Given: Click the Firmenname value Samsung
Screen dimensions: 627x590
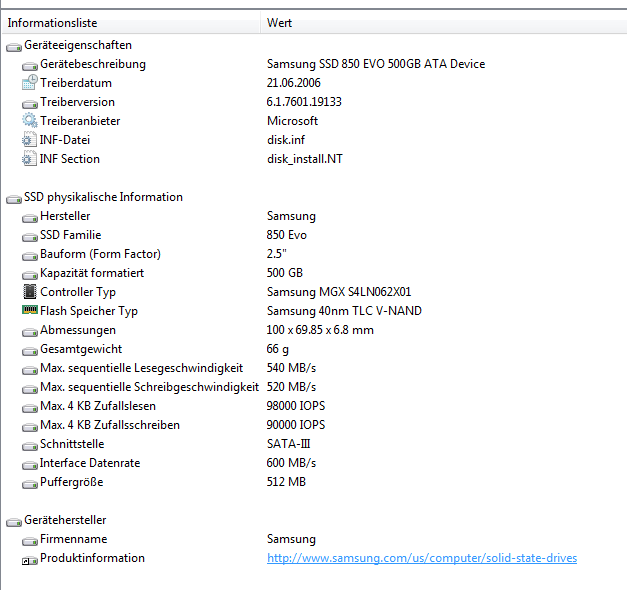Looking at the screenshot, I should point(291,539).
